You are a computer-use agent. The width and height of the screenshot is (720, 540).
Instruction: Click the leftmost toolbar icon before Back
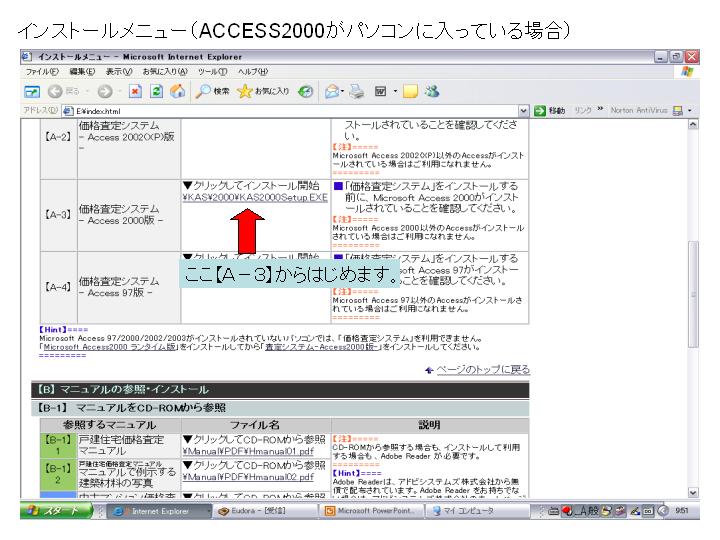pos(32,92)
